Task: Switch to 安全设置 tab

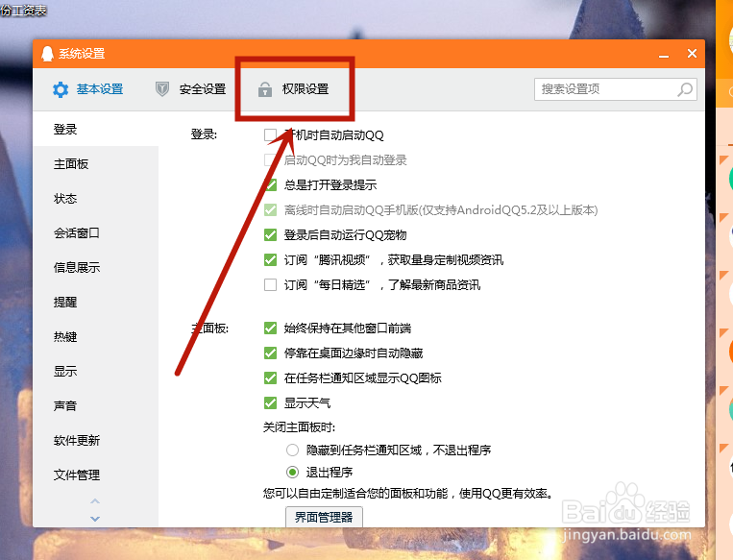Action: (191, 88)
